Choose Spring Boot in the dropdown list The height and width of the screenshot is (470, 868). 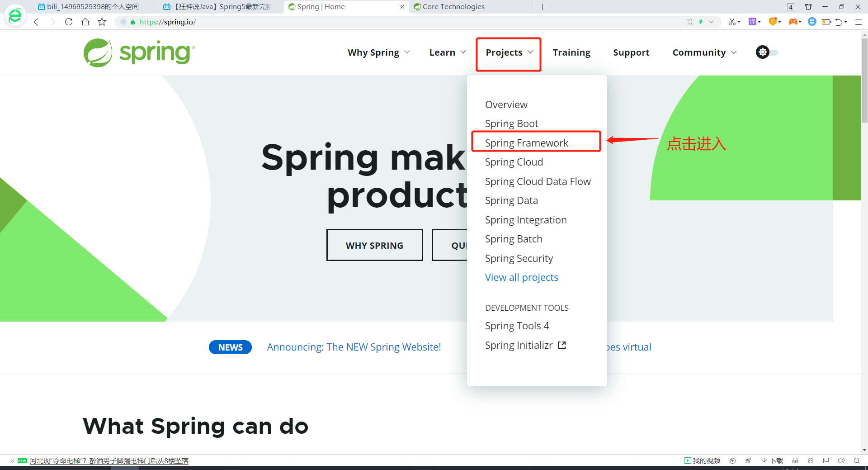pos(511,123)
